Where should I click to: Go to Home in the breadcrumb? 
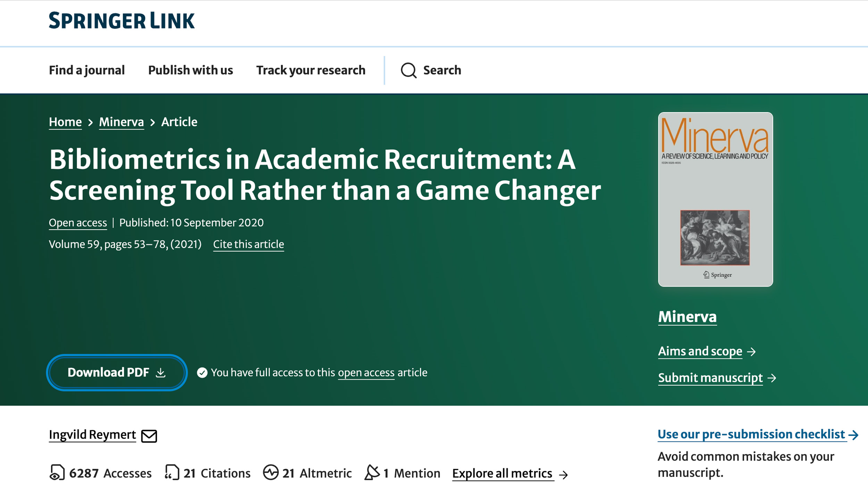(x=65, y=122)
